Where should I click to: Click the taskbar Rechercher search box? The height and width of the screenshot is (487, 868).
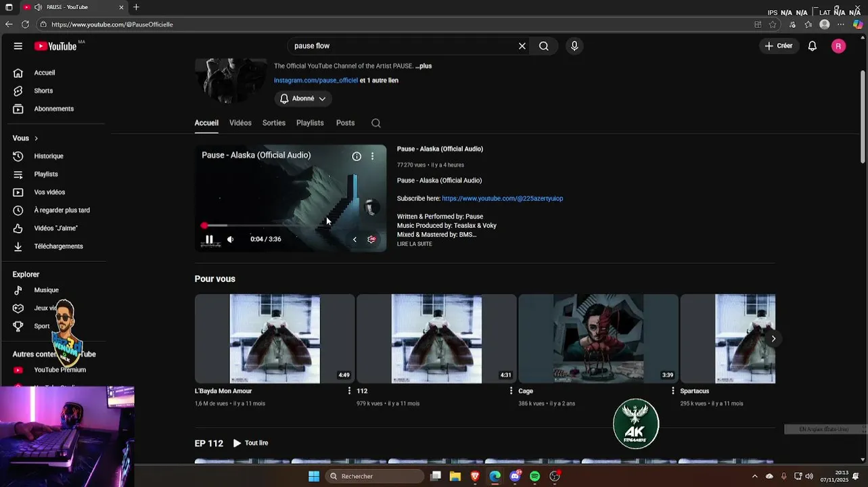[374, 476]
